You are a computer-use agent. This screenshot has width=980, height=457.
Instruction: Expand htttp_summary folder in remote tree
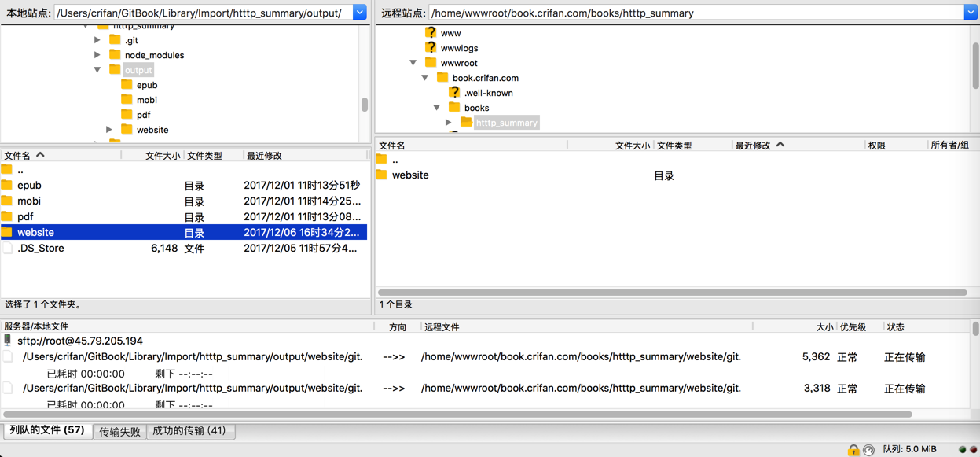[449, 123]
